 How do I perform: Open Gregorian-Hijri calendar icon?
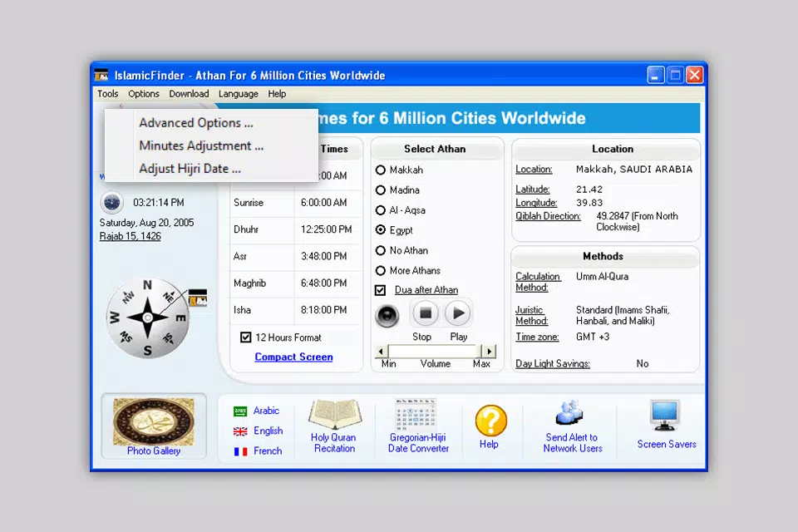click(416, 415)
